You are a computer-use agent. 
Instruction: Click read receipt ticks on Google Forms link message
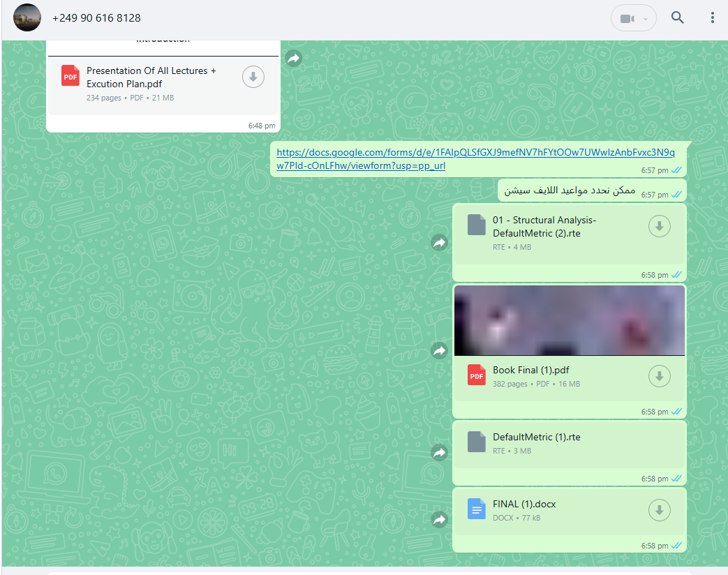[x=676, y=170]
